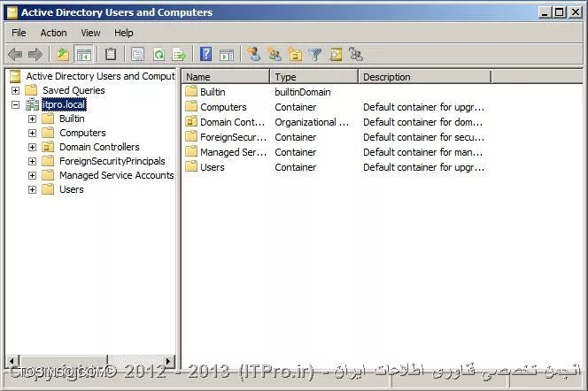Click the Forward arrow toolbar icon
The image size is (588, 391).
(x=35, y=55)
